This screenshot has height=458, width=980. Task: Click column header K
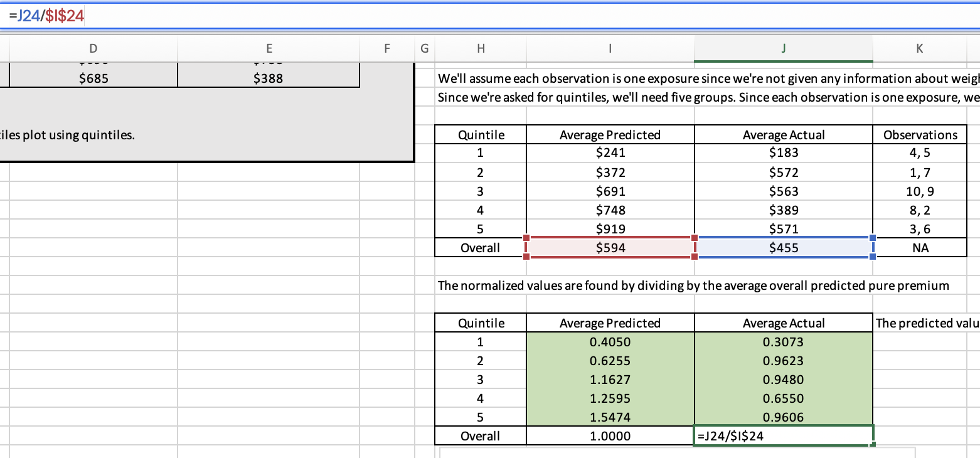point(919,48)
